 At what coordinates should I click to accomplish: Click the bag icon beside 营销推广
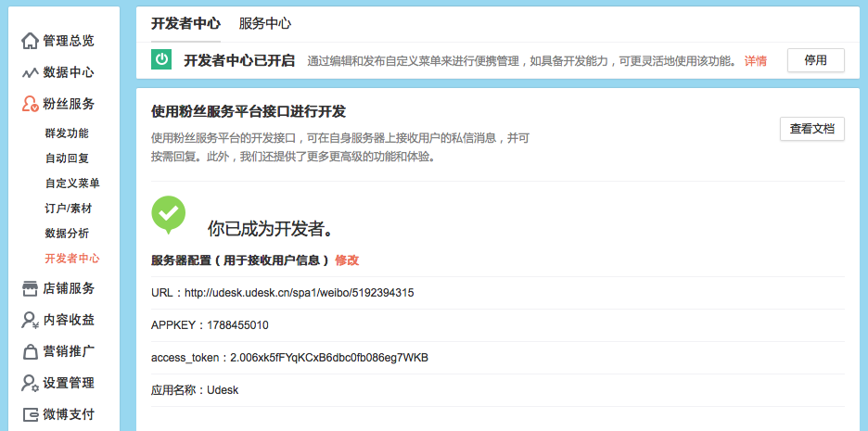tap(31, 351)
